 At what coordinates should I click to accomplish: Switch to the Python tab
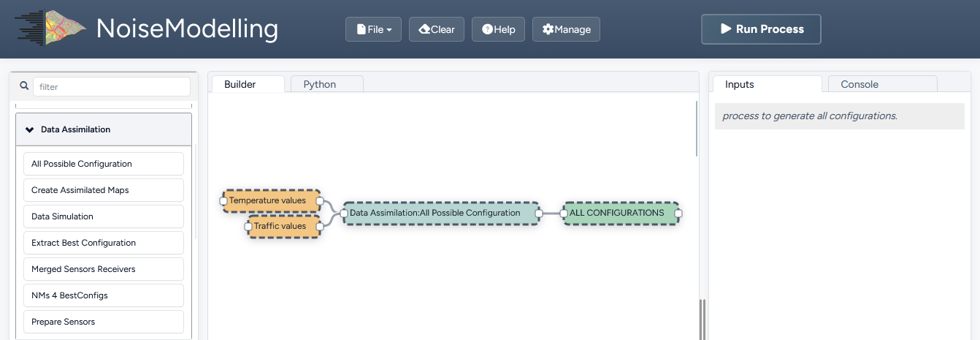click(320, 84)
